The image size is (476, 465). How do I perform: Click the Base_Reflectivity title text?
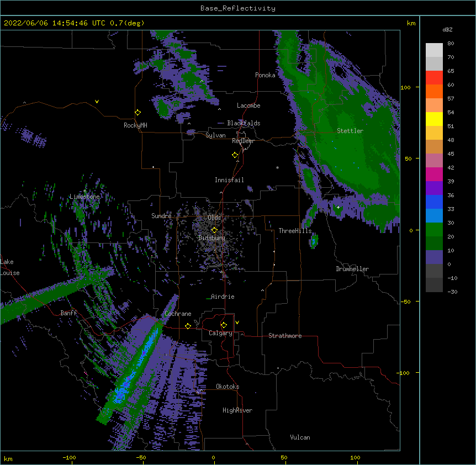[x=237, y=8]
